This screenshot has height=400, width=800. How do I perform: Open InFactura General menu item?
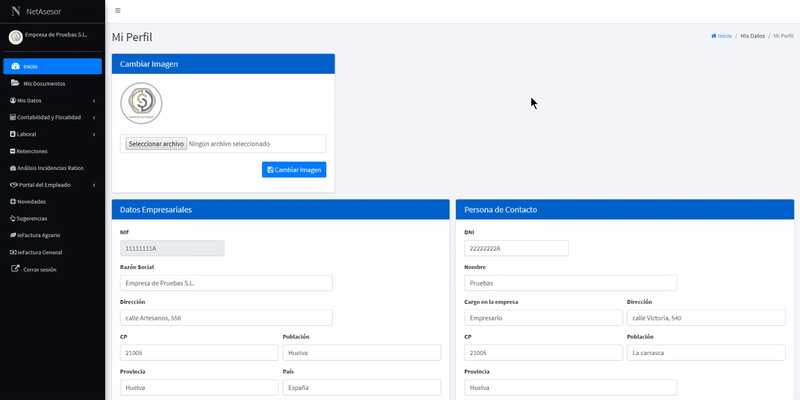pyautogui.click(x=39, y=252)
